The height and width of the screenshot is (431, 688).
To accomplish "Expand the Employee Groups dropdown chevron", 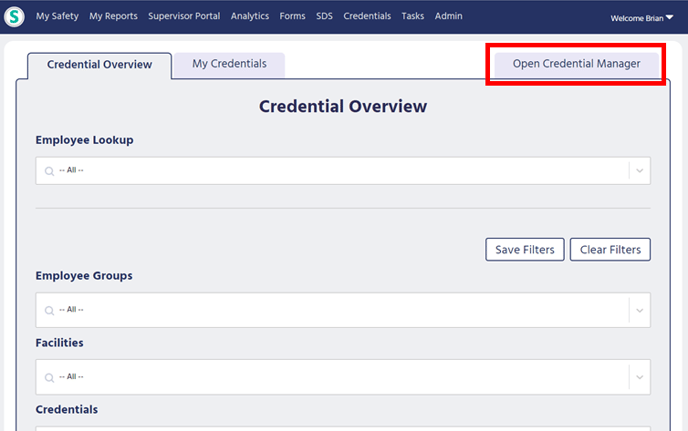I will [x=640, y=310].
